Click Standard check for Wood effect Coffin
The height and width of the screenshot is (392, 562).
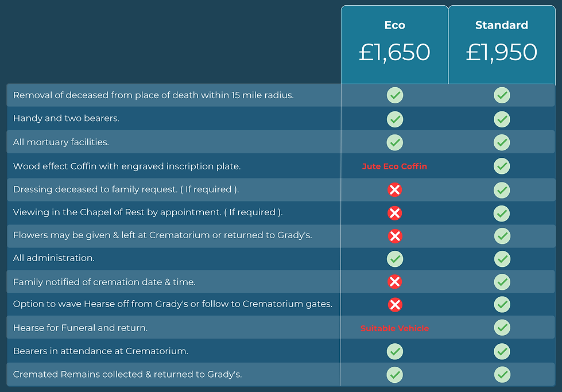point(502,166)
